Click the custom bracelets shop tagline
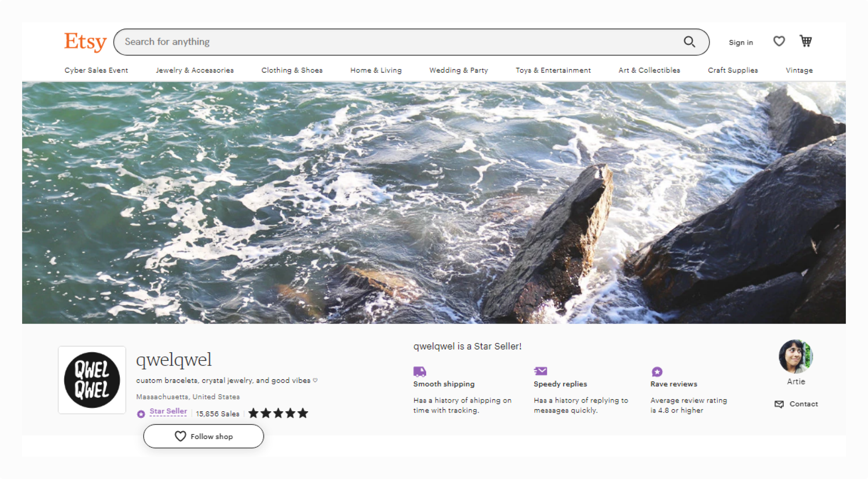 tap(227, 381)
